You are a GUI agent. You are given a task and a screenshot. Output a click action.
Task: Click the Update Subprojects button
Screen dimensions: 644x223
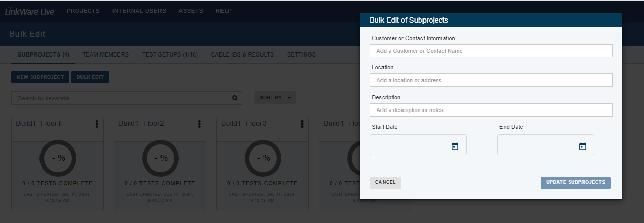(x=576, y=182)
